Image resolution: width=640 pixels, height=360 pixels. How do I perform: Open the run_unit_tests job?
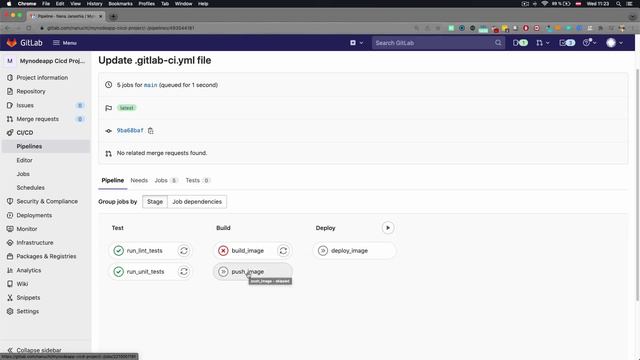[x=144, y=271]
